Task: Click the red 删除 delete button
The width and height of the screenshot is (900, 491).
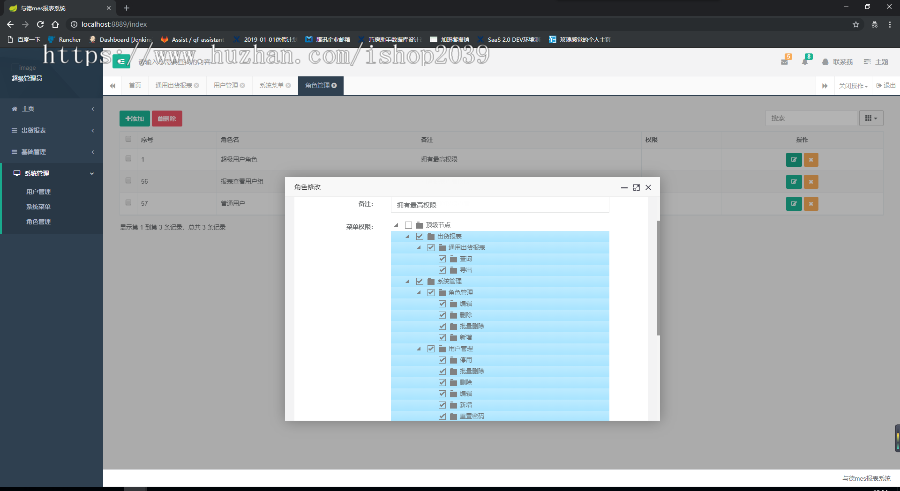Action: coord(167,118)
